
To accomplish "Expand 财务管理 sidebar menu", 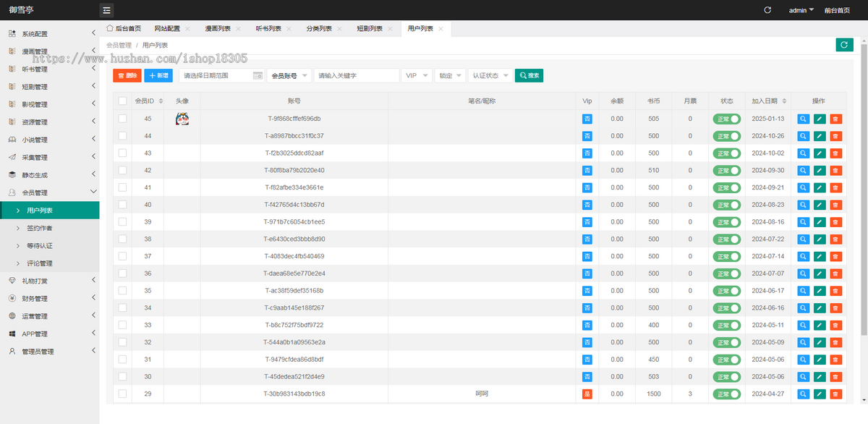I will point(49,298).
